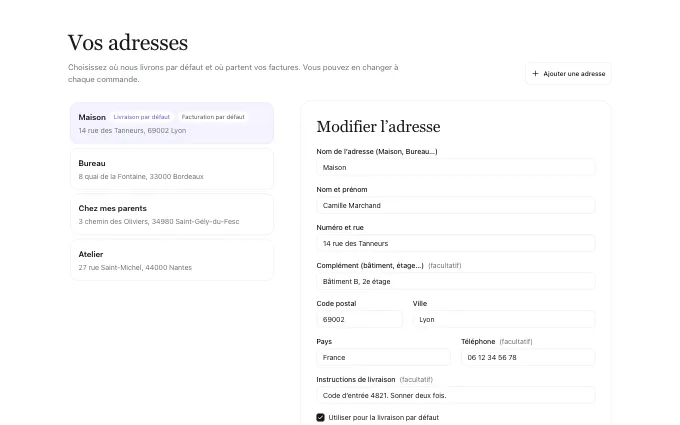Select the Bureau address card
This screenshot has height=425, width=680.
coord(172,169)
